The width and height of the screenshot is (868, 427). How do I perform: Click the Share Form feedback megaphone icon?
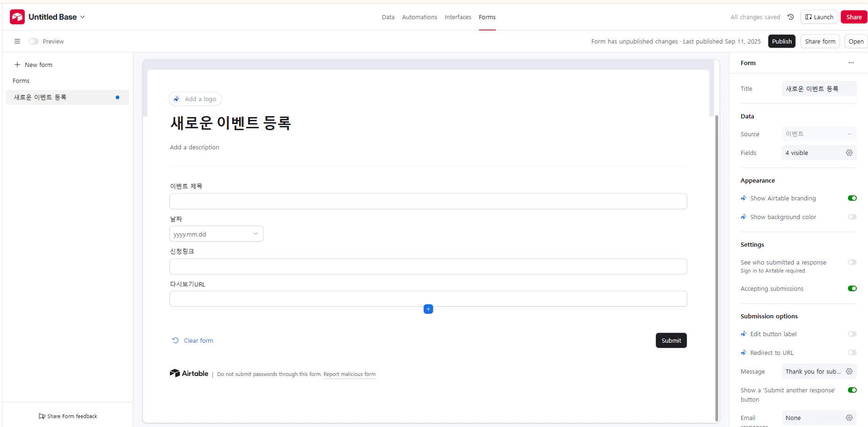click(x=42, y=416)
